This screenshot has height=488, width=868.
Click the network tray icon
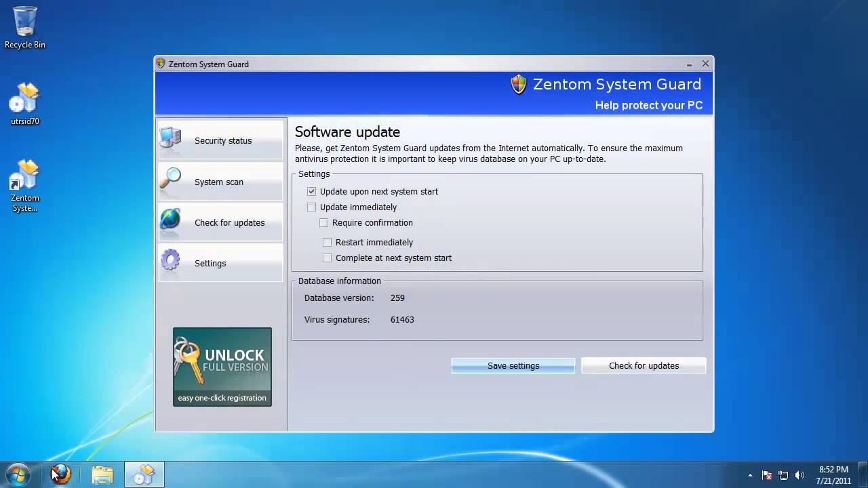coord(783,475)
